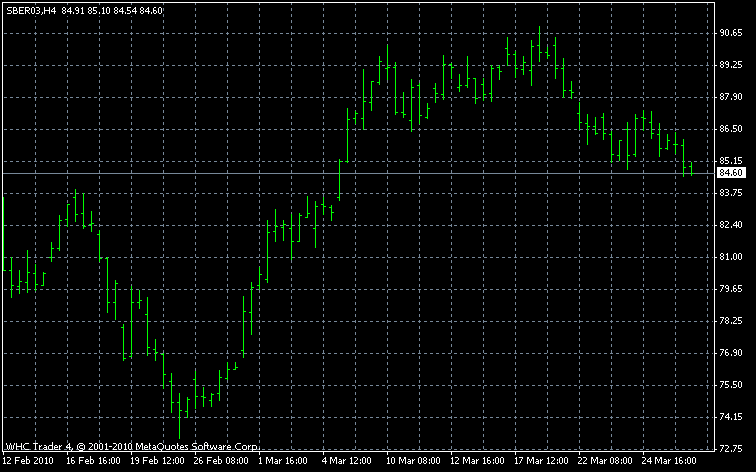Click the SBER03,H4 chart symbol title

point(31,10)
